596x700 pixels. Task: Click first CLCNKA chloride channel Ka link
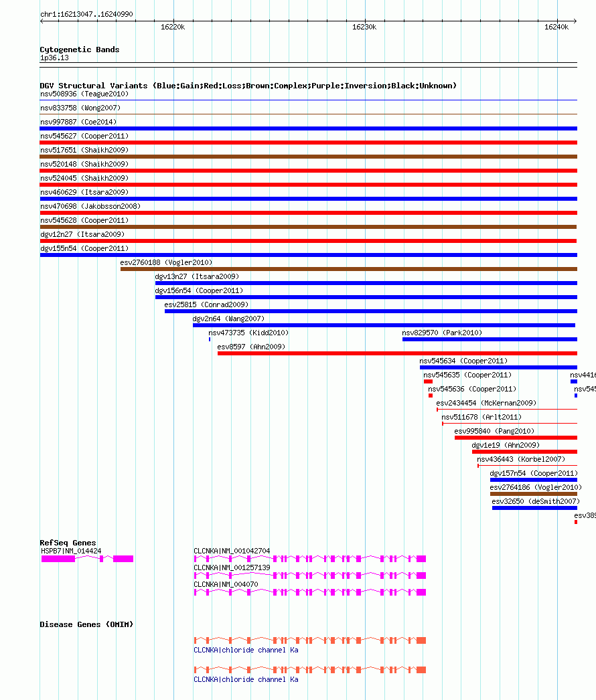pos(246,650)
